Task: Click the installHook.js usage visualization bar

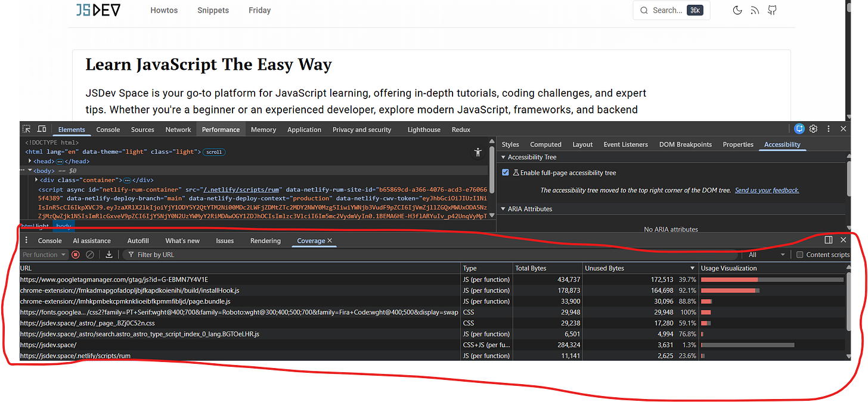Action: pos(730,290)
